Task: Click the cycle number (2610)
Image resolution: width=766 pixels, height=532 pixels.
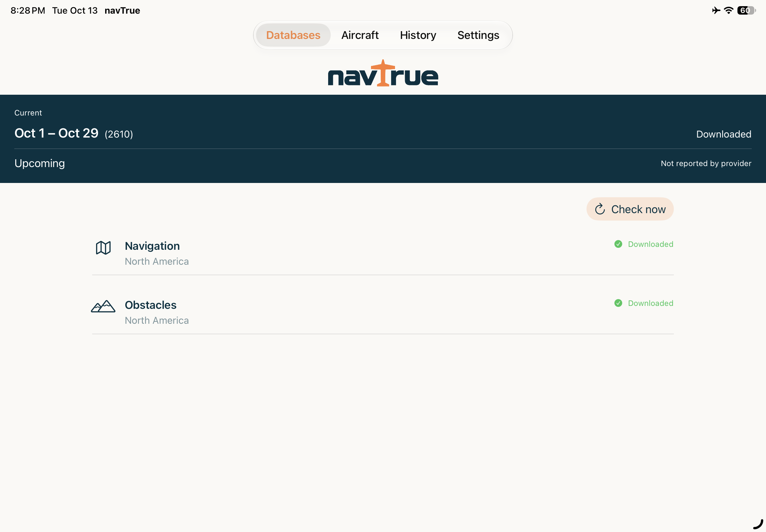Action: 119,134
